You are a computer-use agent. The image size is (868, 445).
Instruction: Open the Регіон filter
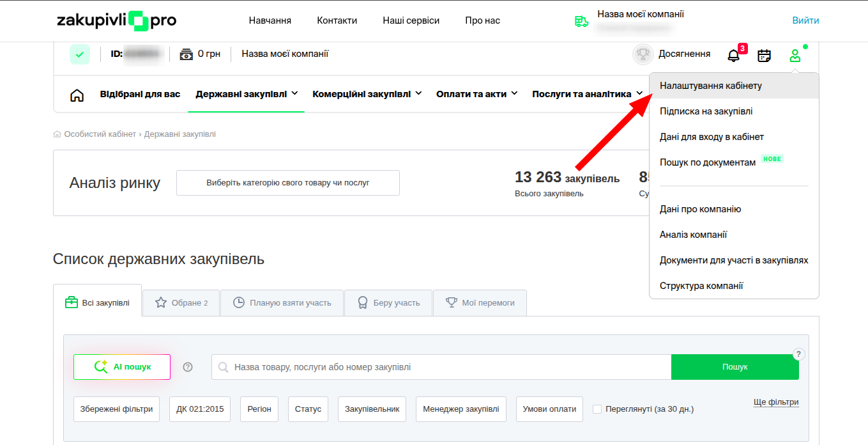pyautogui.click(x=259, y=409)
